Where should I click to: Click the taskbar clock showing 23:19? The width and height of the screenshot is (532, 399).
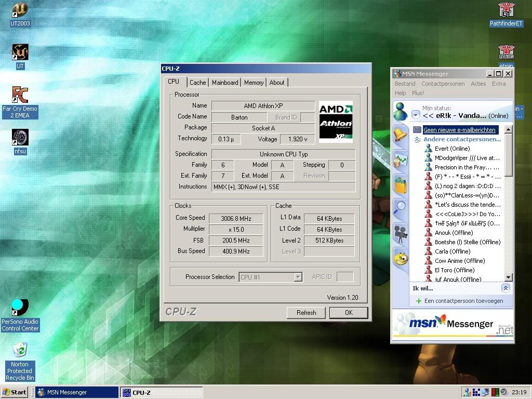(519, 392)
